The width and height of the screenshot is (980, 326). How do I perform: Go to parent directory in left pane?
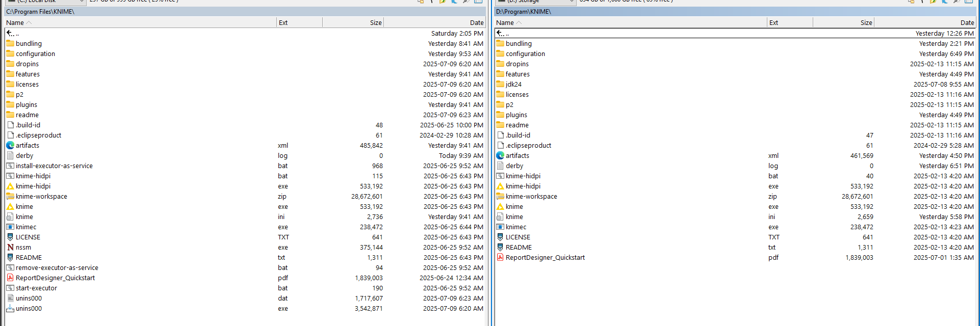13,34
